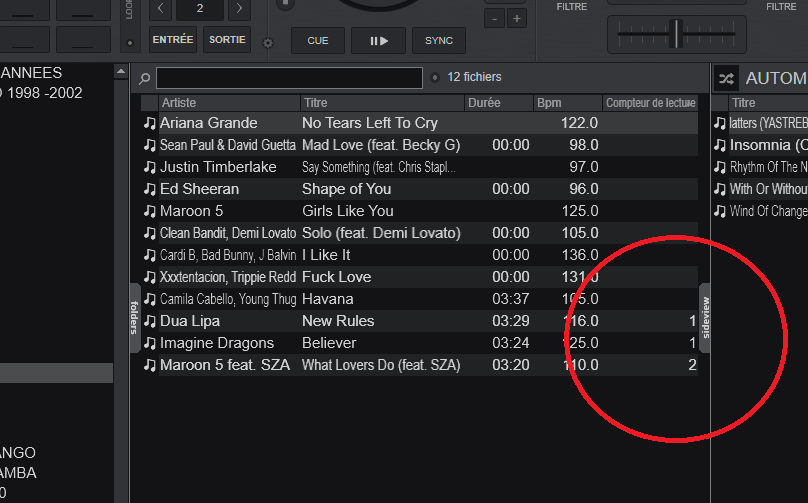Viewport: 808px width, 503px height.
Task: Sort tracks by Artiste column header
Action: [228, 103]
